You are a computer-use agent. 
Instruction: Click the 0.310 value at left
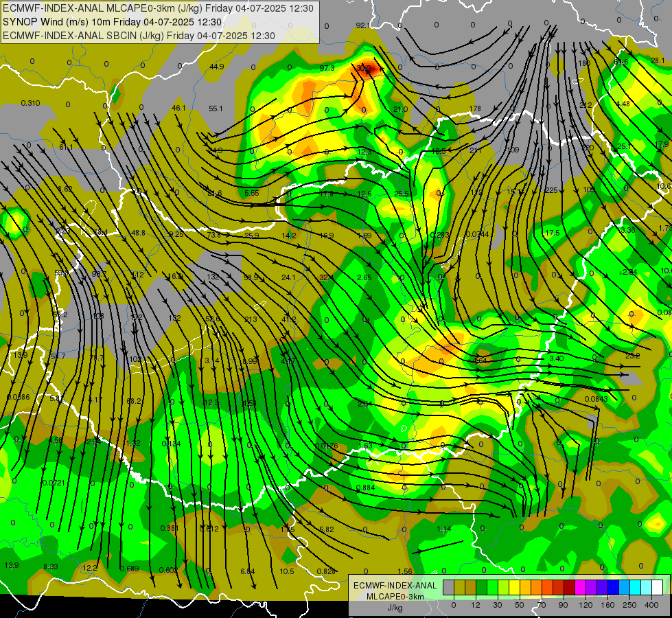pyautogui.click(x=30, y=103)
